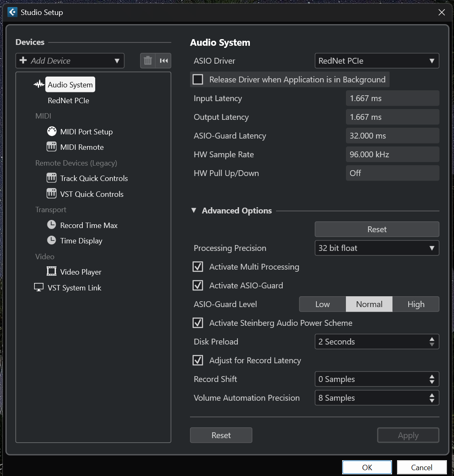Select MIDI Port Setup entry
Image resolution: width=454 pixels, height=476 pixels.
point(86,132)
